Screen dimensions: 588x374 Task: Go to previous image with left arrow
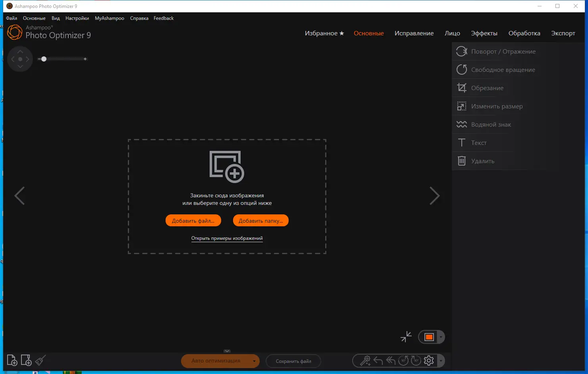pos(19,196)
